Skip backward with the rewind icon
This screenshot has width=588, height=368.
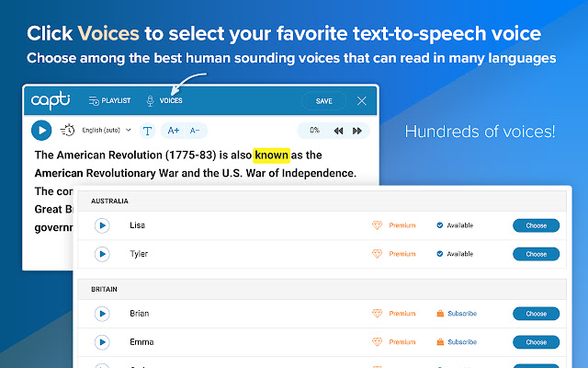point(338,131)
